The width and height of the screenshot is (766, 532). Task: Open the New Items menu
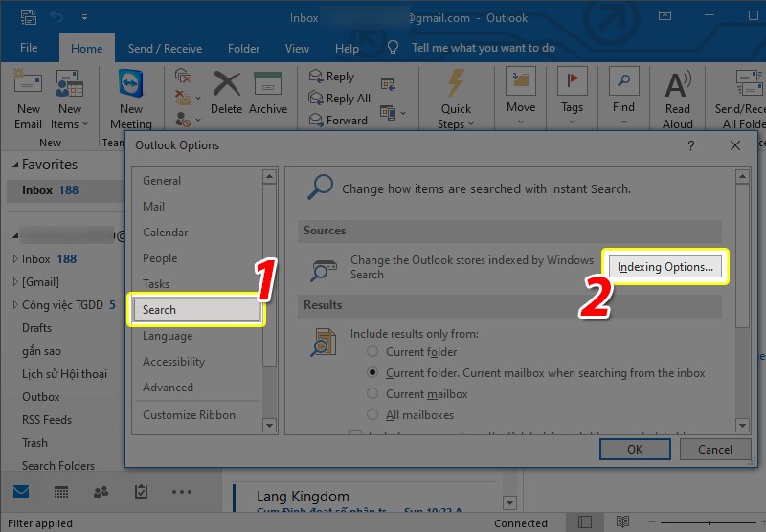click(69, 100)
